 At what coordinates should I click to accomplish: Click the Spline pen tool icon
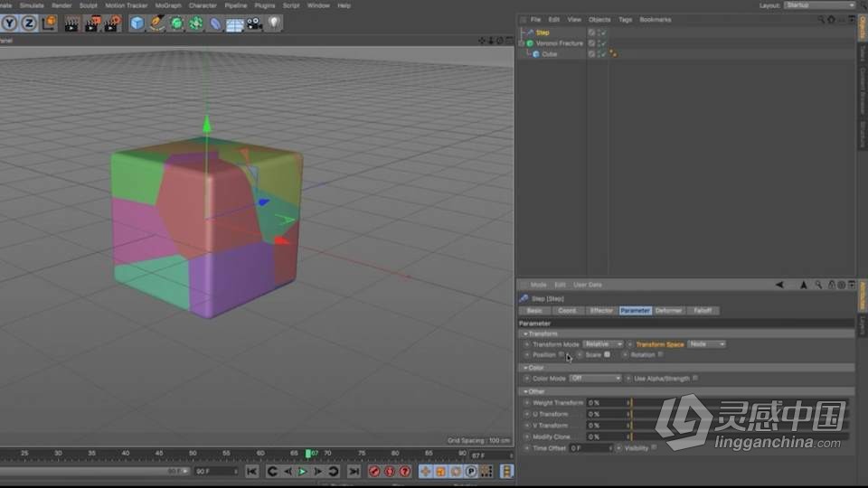156,23
